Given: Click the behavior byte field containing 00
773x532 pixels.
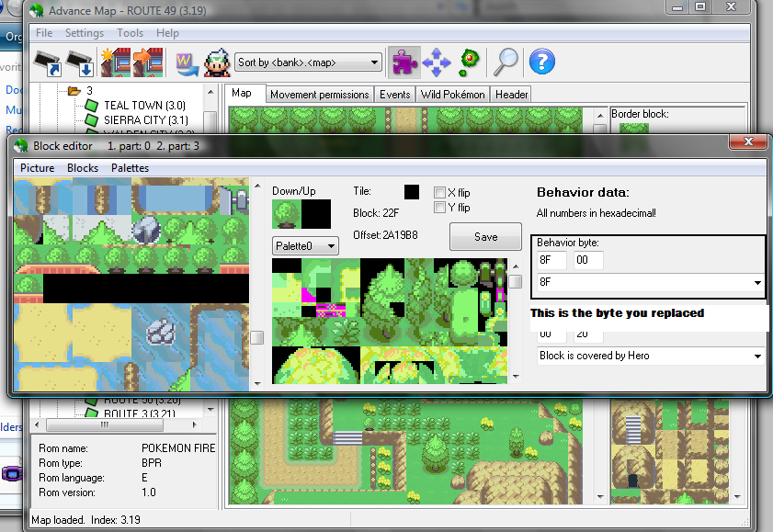Looking at the screenshot, I should coord(588,260).
